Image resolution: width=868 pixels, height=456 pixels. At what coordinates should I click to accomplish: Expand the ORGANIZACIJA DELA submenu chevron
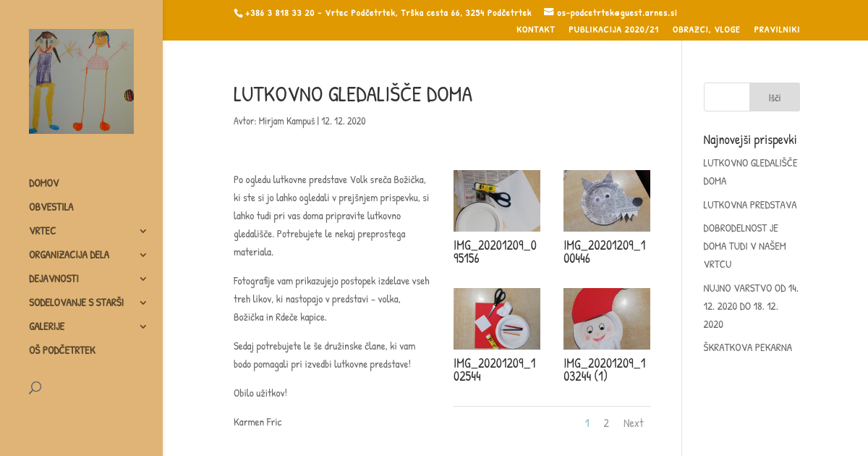tap(143, 255)
